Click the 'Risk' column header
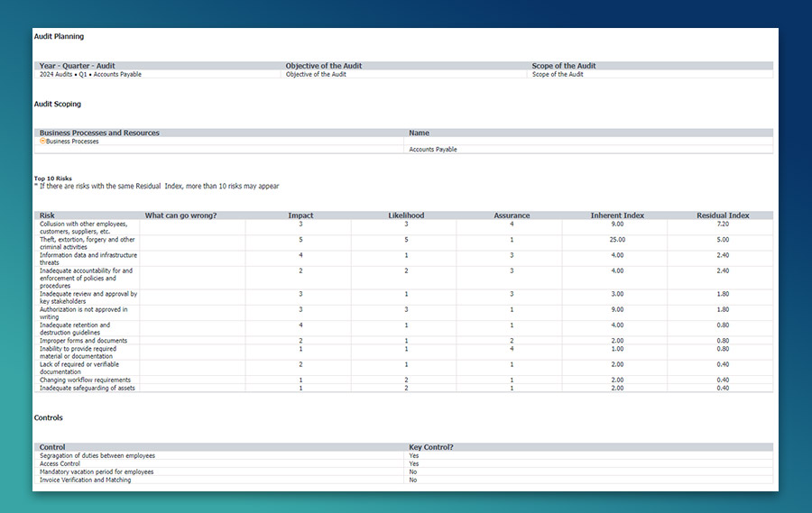This screenshot has height=513, width=812. [47, 215]
